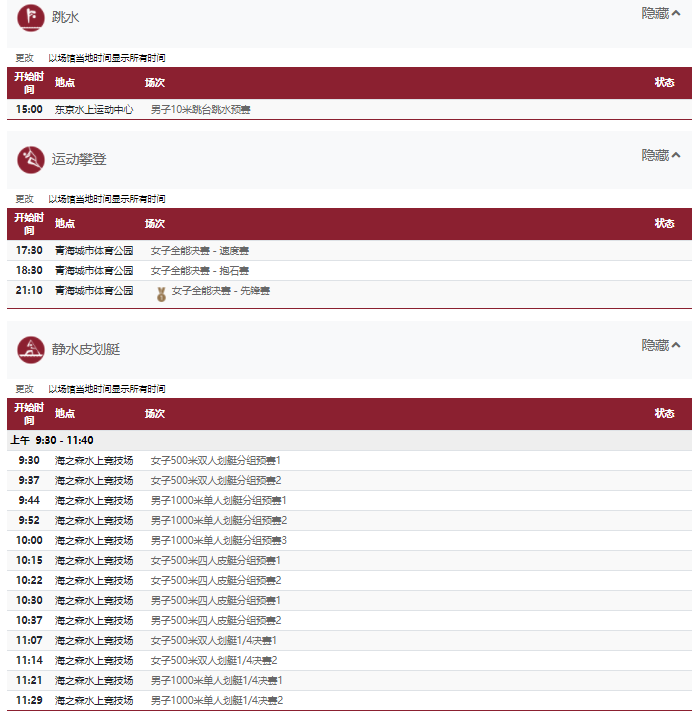Image resolution: width=697 pixels, height=717 pixels.
Task: Select 女子全能决赛 - 速度赛 event
Action: click(x=200, y=251)
